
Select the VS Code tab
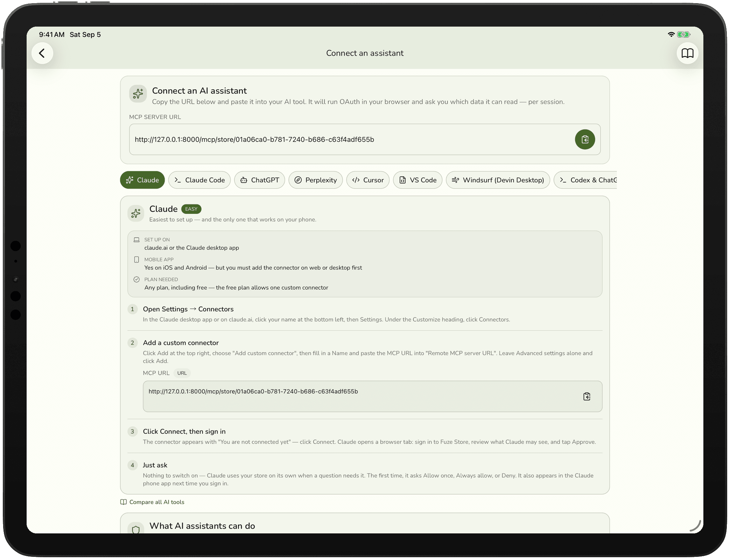pos(418,180)
